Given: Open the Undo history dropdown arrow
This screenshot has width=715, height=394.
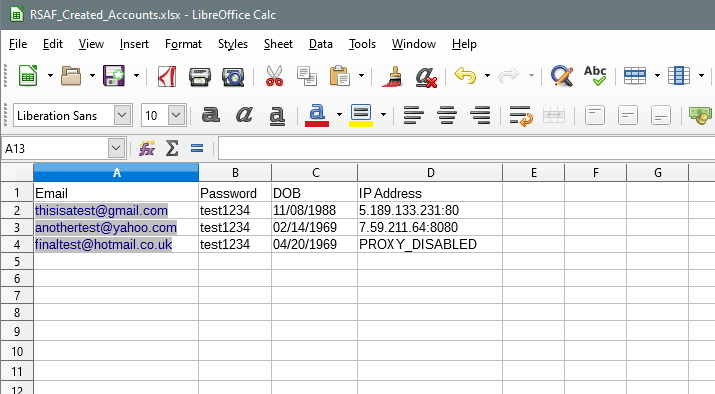Looking at the screenshot, I should click(x=487, y=76).
